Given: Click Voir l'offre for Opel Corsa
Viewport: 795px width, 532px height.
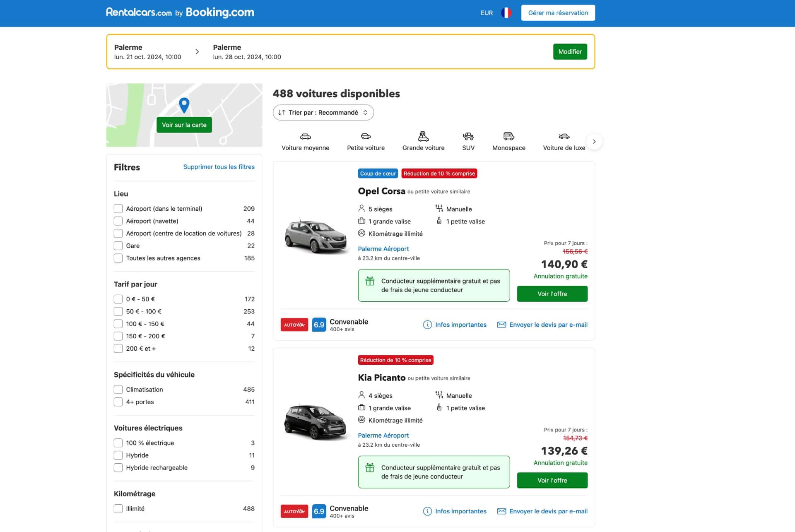Looking at the screenshot, I should [x=552, y=294].
